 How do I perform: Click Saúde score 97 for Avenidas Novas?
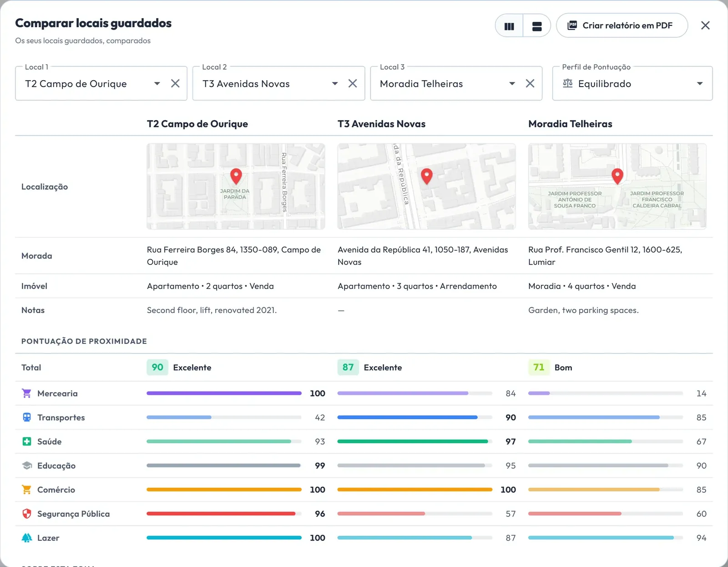(511, 441)
